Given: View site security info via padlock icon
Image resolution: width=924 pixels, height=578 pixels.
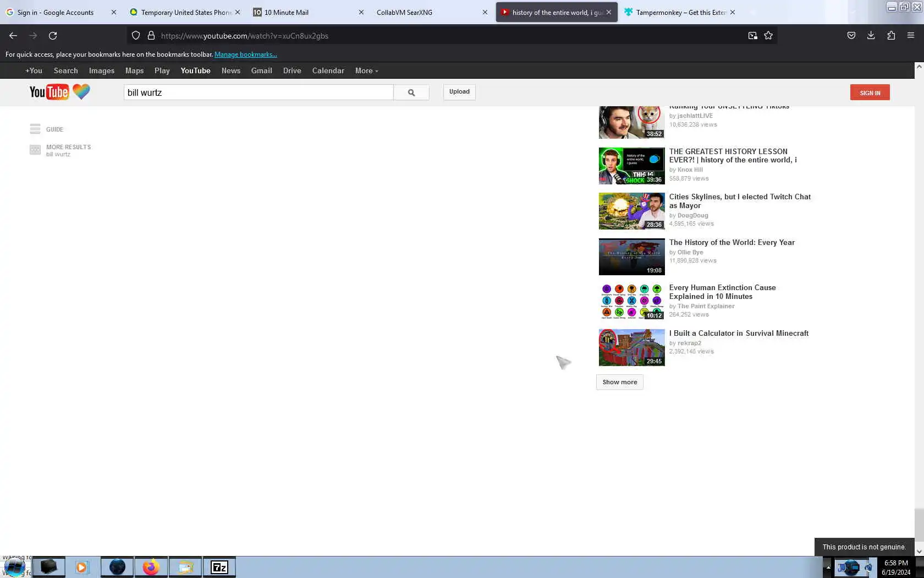Looking at the screenshot, I should [151, 36].
